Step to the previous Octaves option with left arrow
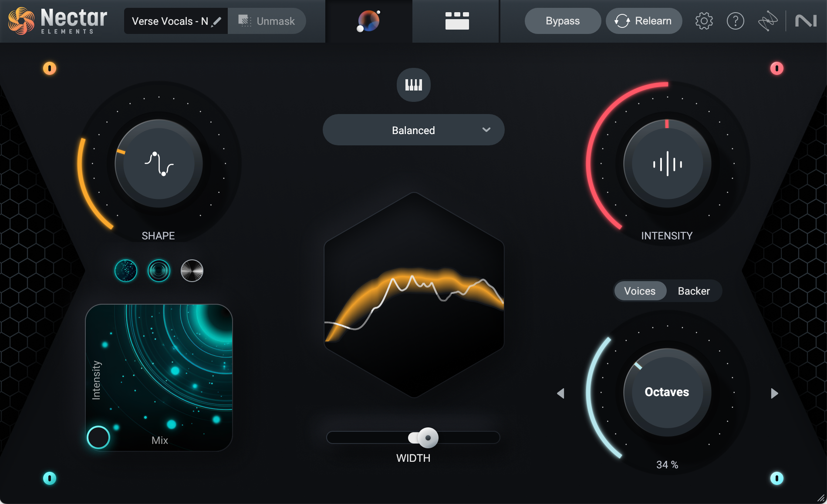Image resolution: width=827 pixels, height=504 pixels. point(560,393)
